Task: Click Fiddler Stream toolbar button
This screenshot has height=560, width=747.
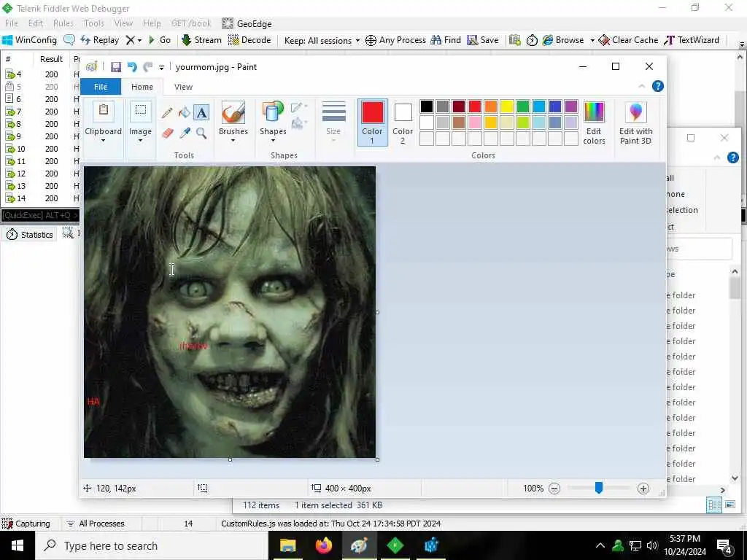Action: pos(201,40)
